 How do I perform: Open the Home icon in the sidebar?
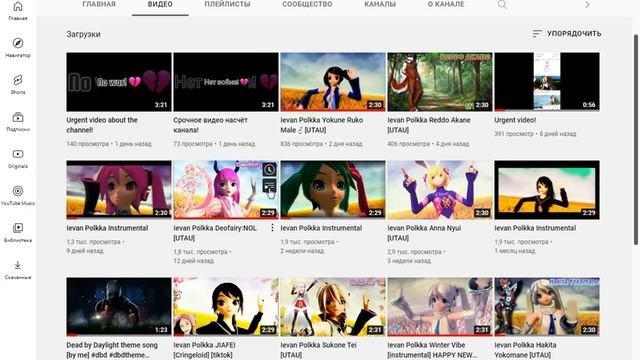pyautogui.click(x=18, y=7)
